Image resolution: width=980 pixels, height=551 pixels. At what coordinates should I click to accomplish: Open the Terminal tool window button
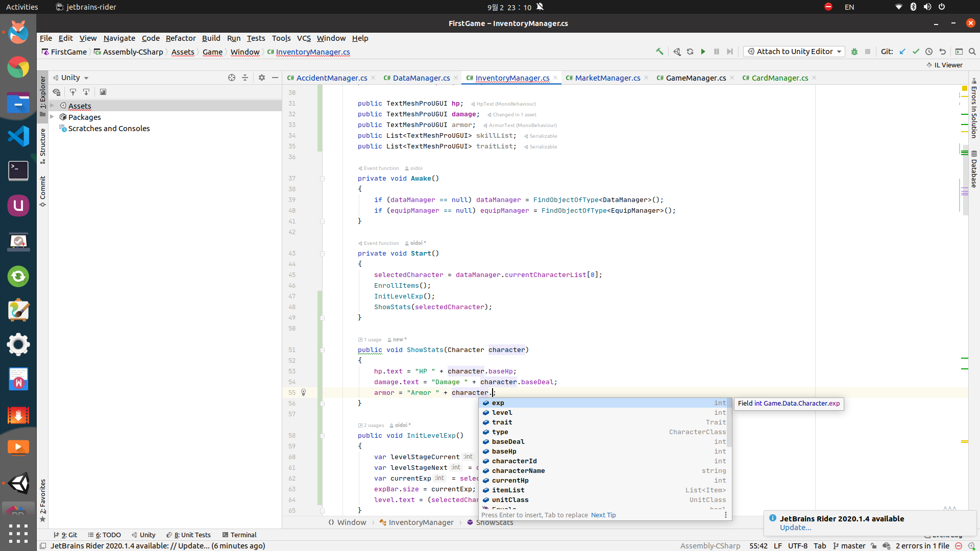point(239,535)
